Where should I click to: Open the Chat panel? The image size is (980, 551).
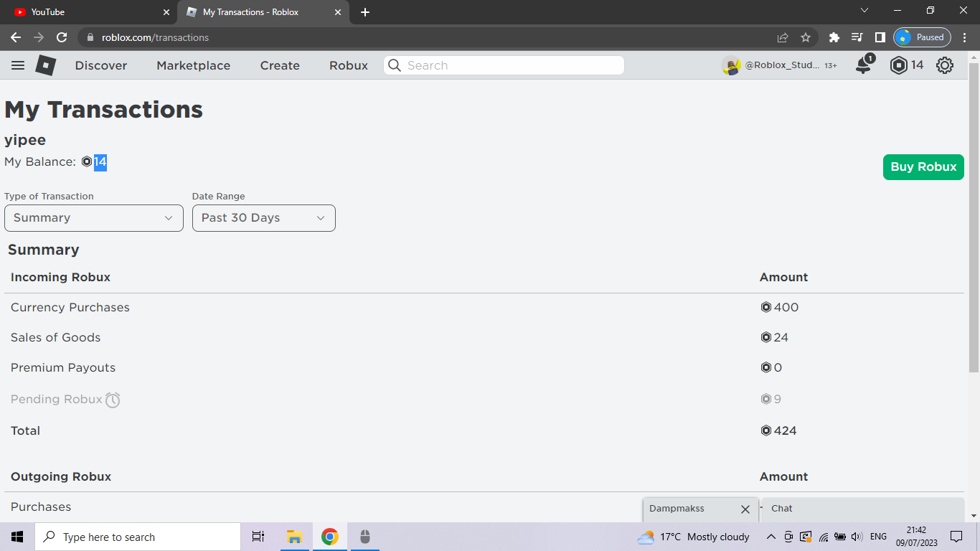pos(863,509)
